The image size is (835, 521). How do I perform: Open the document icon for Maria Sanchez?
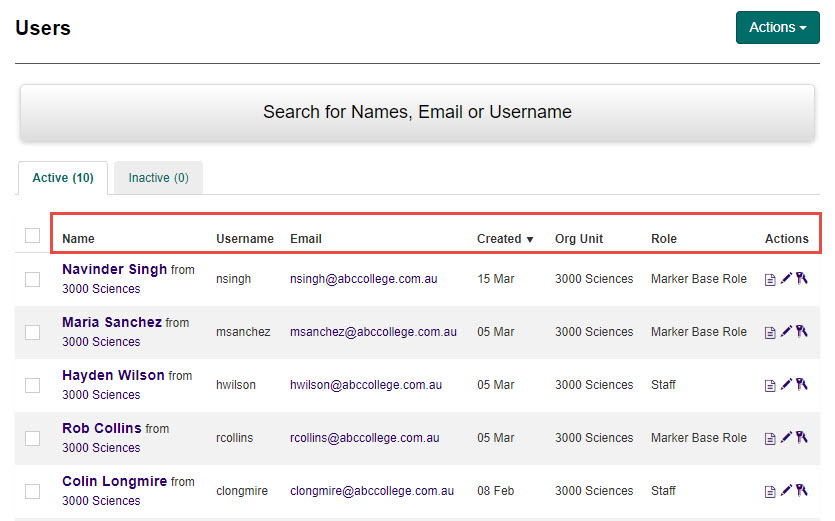coord(770,332)
